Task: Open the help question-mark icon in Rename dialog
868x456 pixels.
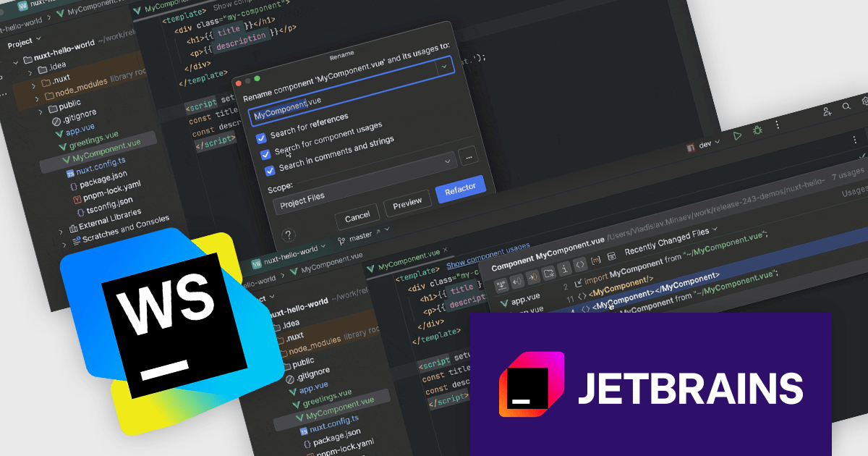Action: (x=289, y=235)
